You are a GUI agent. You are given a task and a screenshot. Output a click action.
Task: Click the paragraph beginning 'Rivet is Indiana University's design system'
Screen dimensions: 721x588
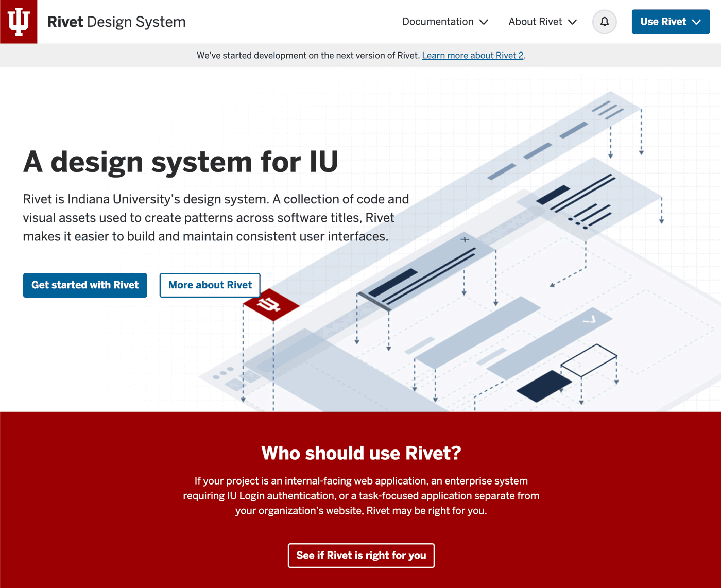[x=216, y=218]
